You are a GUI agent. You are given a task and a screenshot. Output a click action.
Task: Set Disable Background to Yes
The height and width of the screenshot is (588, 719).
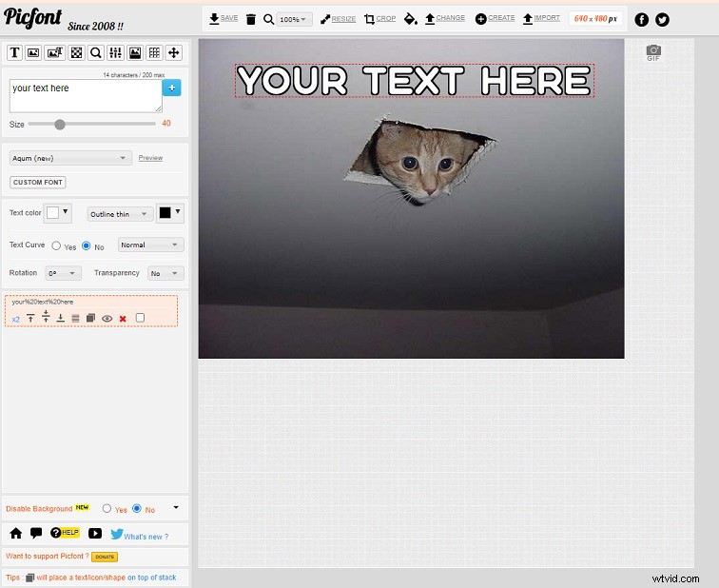[x=107, y=508]
